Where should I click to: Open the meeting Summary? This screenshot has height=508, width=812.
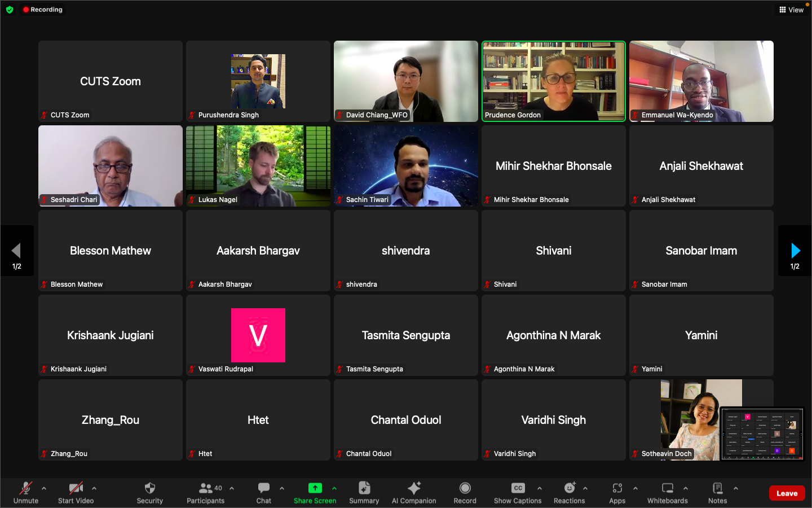pyautogui.click(x=364, y=492)
